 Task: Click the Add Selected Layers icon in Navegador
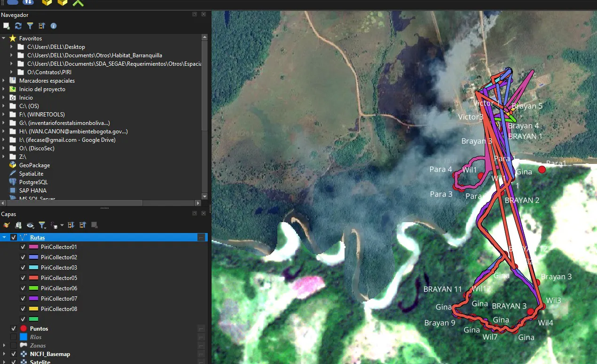[6, 26]
